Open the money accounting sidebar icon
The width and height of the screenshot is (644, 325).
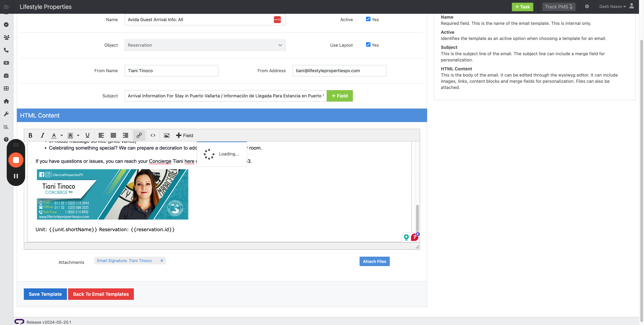[6, 63]
